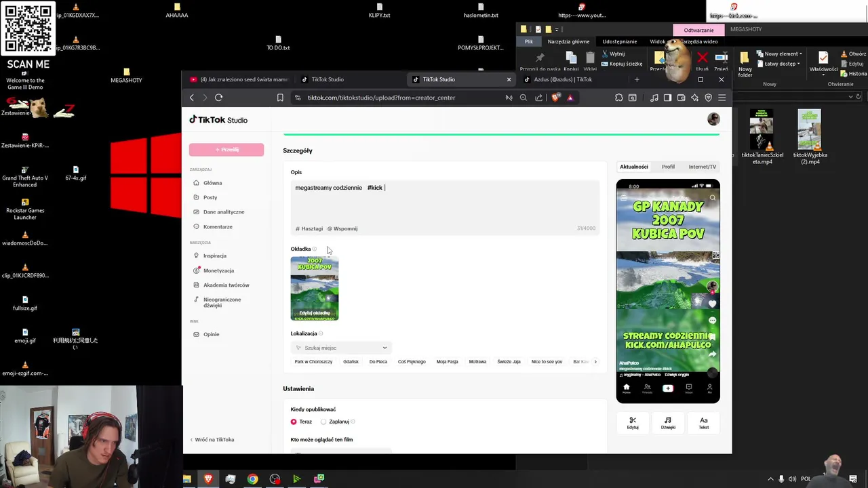Open the Udostępnianie ribbon tab in Explorer
This screenshot has width=868, height=488.
click(620, 41)
